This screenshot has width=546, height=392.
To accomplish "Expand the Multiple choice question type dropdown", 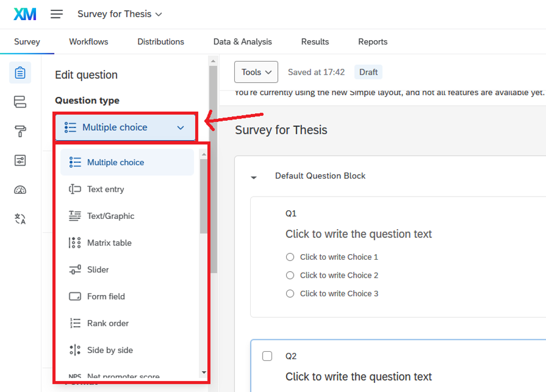I will pyautogui.click(x=125, y=127).
